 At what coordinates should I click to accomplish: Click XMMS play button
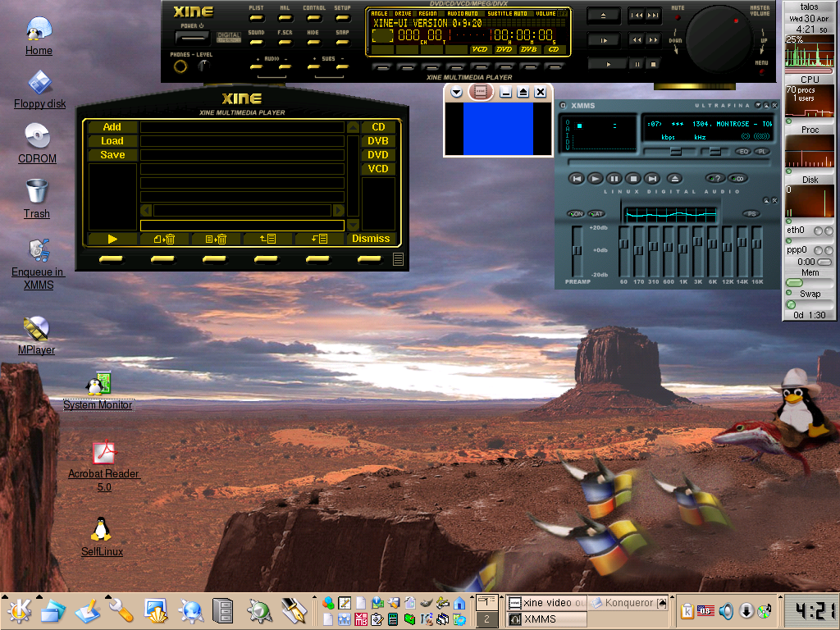click(x=595, y=178)
